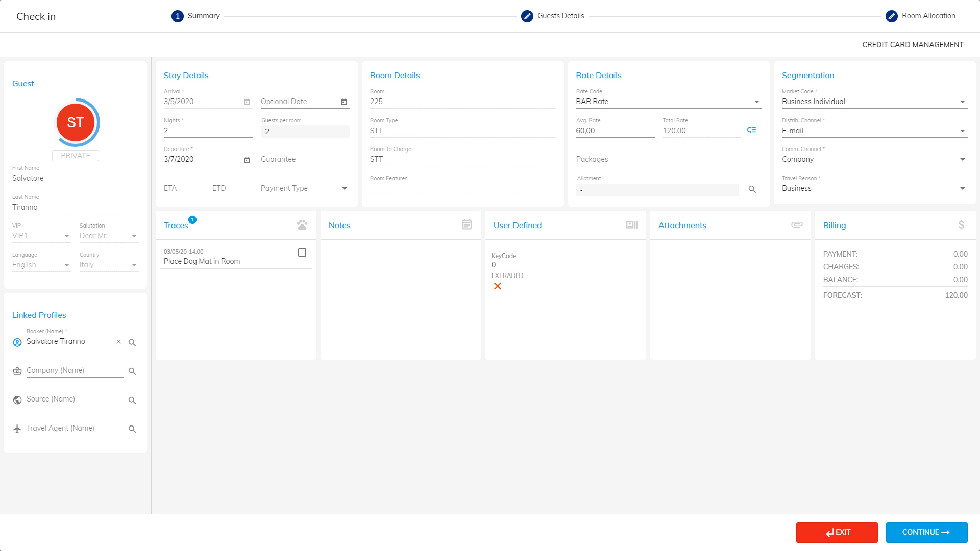Check the Place Dog Mat trace checkbox
This screenshot has width=980, height=551.
click(x=302, y=253)
